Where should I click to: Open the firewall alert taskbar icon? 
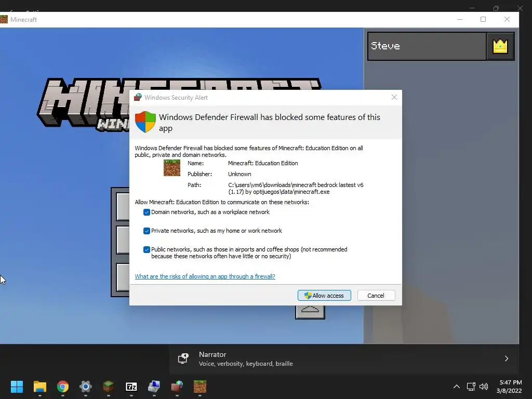click(x=177, y=387)
